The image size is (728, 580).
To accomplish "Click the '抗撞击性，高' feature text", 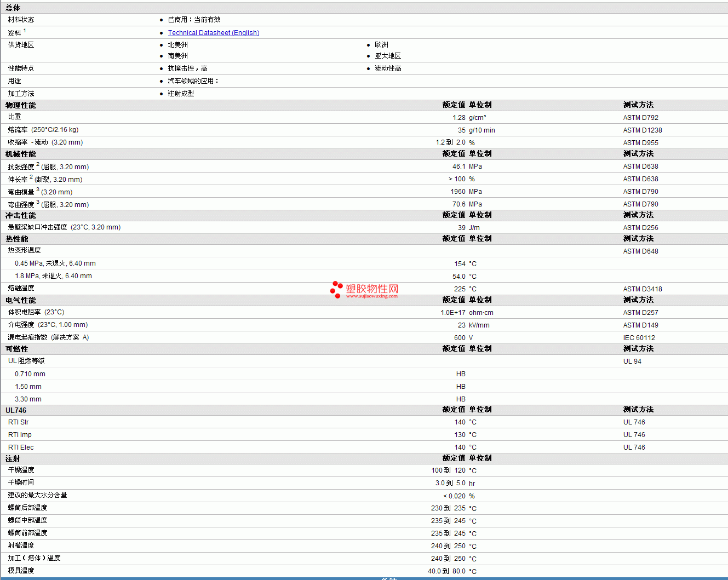I will (x=187, y=68).
